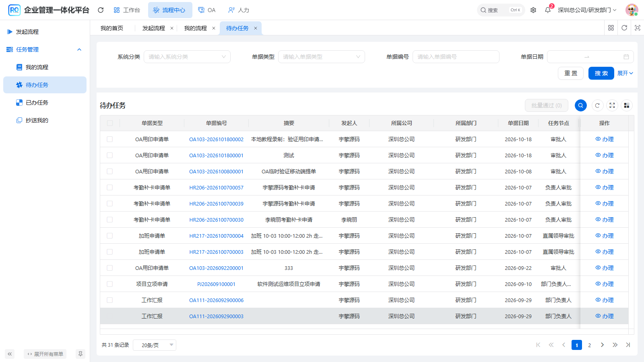Click 办理 for PJ202609100001
644x362 pixels.
[x=605, y=284]
